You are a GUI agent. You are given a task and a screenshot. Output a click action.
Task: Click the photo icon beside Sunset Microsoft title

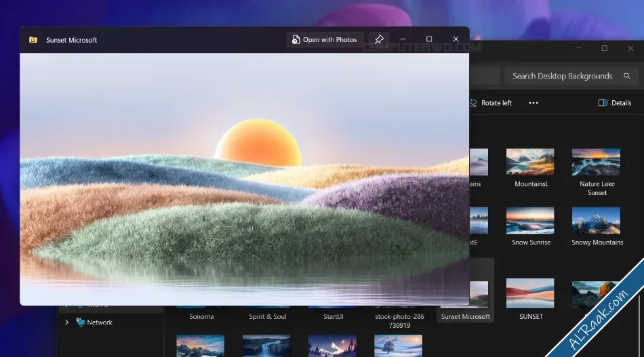point(33,40)
